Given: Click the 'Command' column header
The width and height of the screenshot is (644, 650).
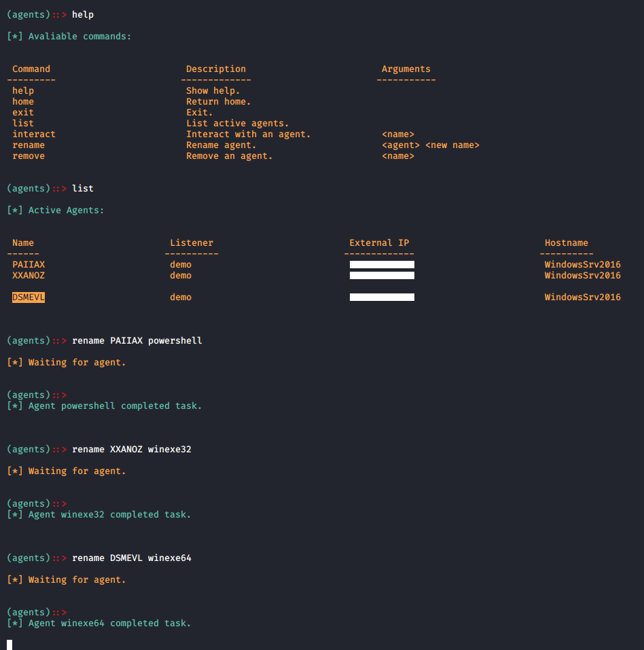Looking at the screenshot, I should click(x=31, y=69).
